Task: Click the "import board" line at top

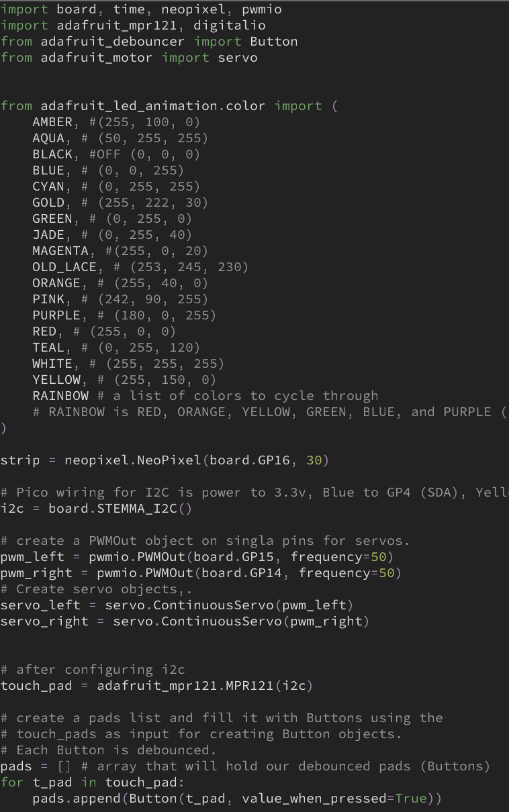Action: pos(141,9)
